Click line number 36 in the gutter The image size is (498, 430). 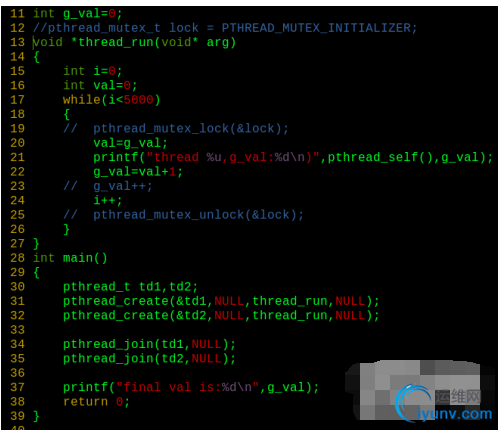(x=18, y=373)
